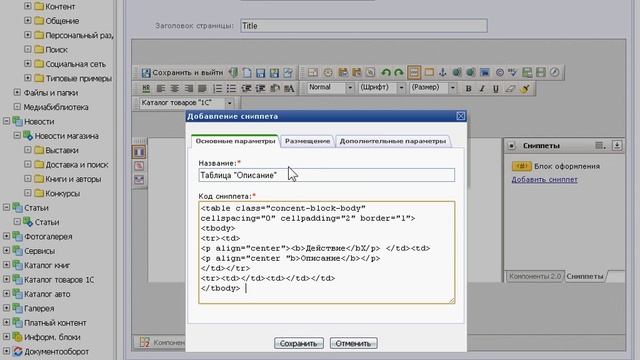Align text right in editor toolbar
Image resolution: width=640 pixels, height=360 pixels.
(188, 88)
